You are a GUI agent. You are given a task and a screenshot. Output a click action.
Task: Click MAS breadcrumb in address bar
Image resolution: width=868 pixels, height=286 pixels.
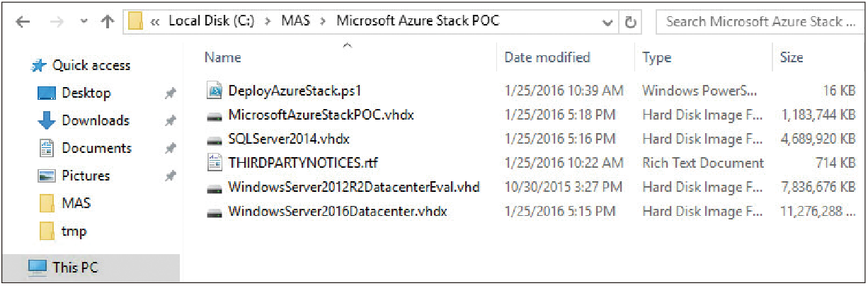pyautogui.click(x=298, y=21)
